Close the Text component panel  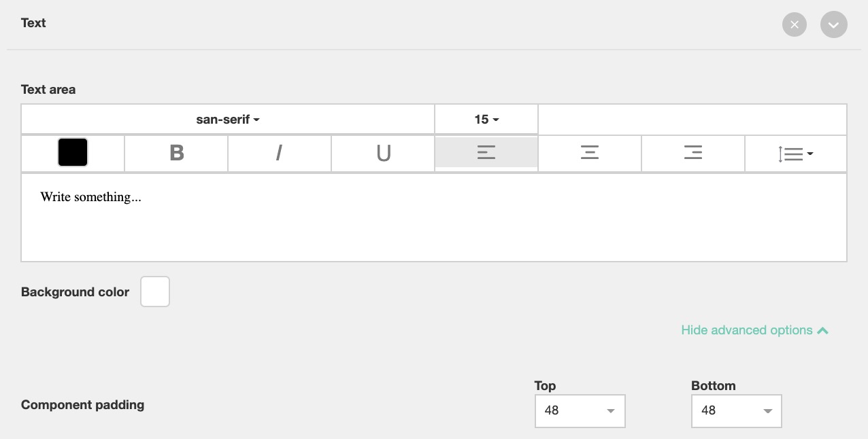coord(794,25)
